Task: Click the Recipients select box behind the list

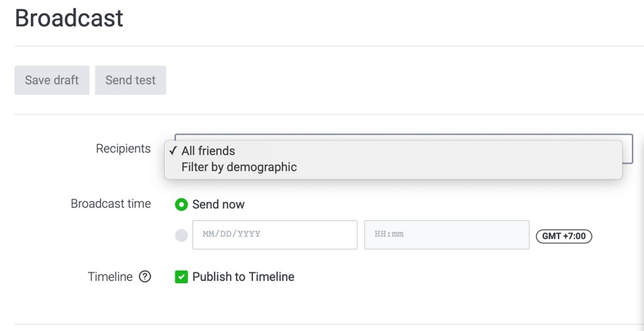Action: [627, 149]
